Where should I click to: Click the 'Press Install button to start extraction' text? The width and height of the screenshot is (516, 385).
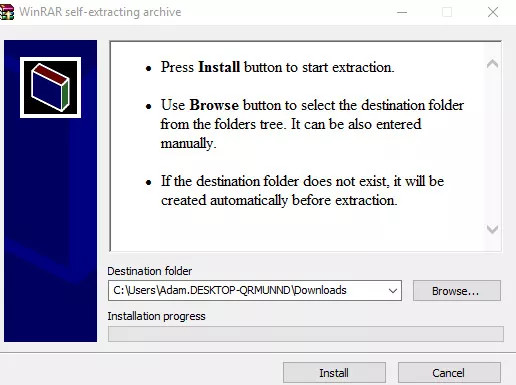(x=277, y=67)
